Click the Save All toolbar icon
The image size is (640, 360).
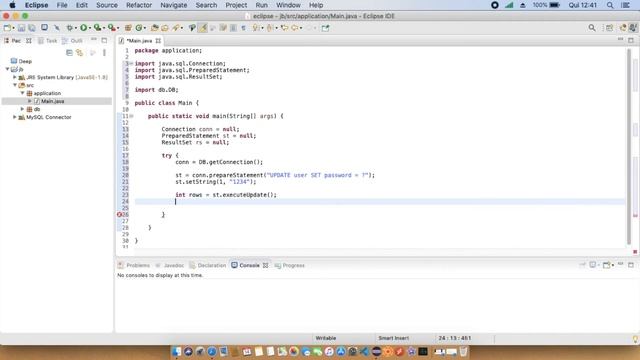[x=32, y=28]
